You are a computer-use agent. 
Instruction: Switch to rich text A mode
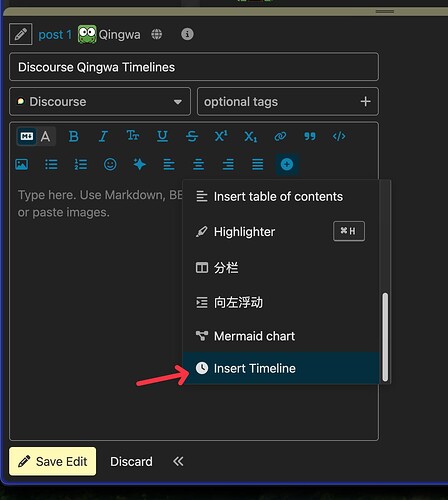(46, 136)
